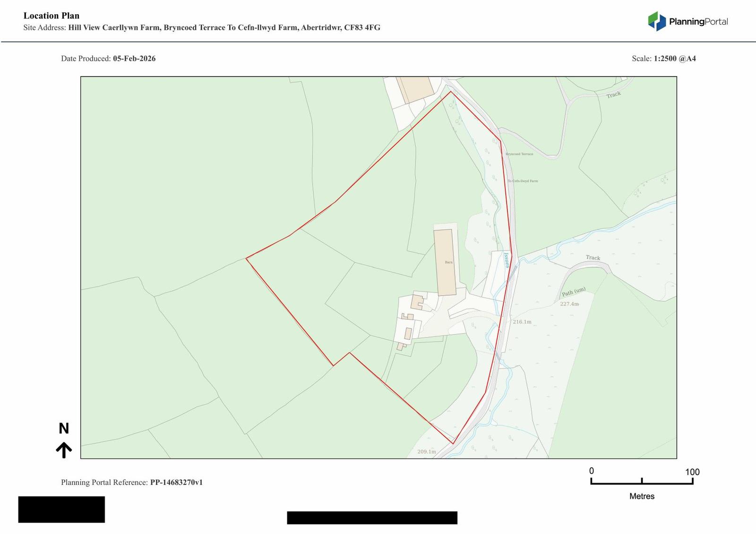This screenshot has height=534, width=756.
Task: Click the site address text in header
Action: pos(224,27)
